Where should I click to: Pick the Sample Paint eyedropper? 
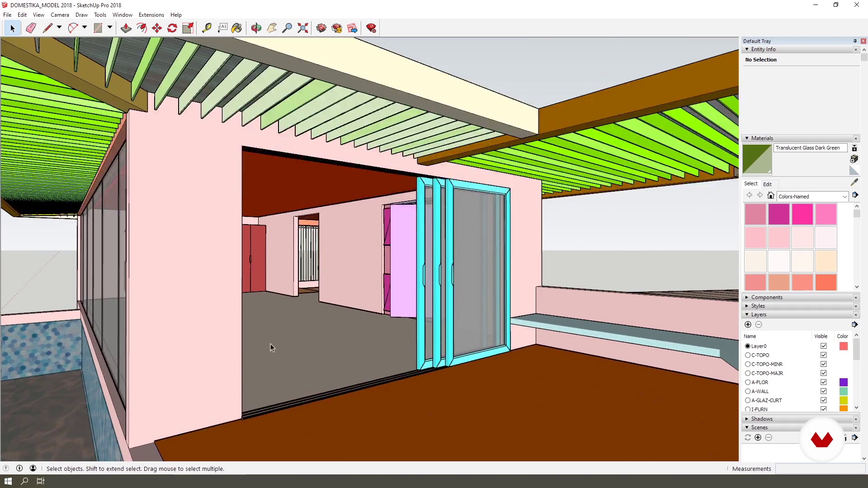tap(854, 183)
